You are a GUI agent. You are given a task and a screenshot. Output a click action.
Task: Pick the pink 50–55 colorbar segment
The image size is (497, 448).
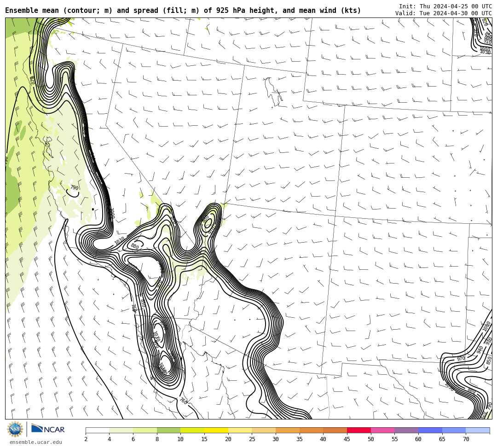[x=382, y=430]
